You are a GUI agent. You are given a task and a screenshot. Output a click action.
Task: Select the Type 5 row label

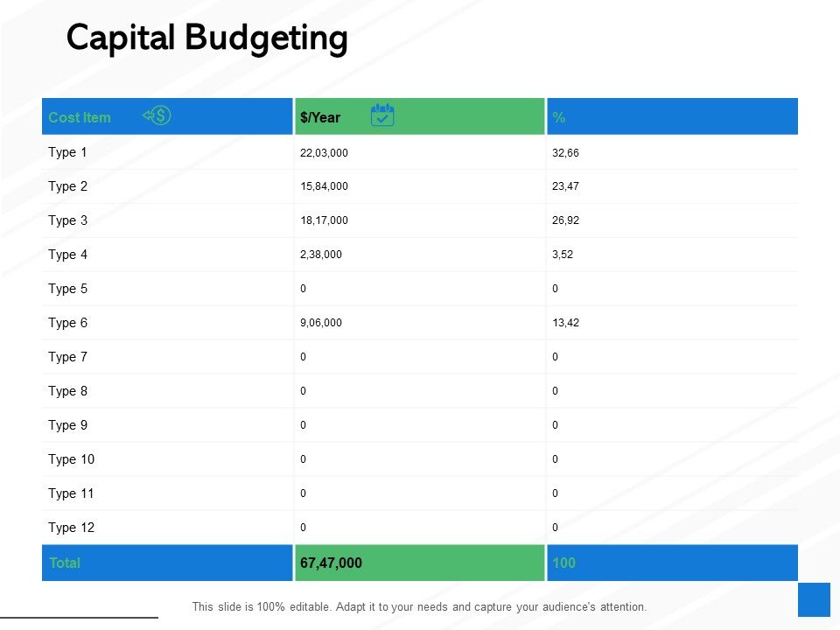[x=67, y=289]
